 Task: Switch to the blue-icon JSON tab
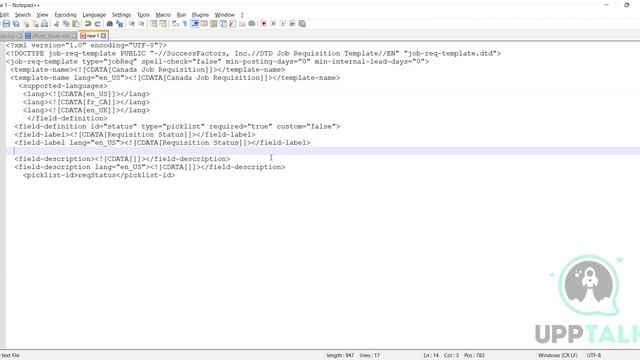(51, 36)
